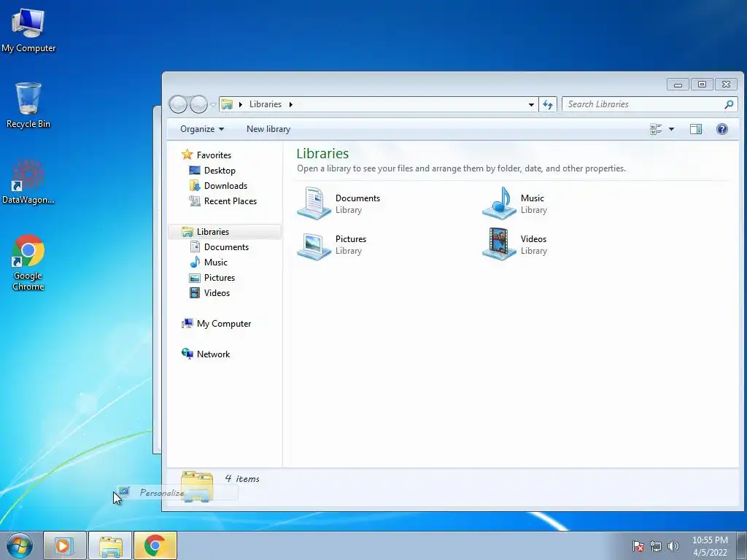Screen dimensions: 747x560
Task: Click the network tray icon
Action: coord(656,546)
